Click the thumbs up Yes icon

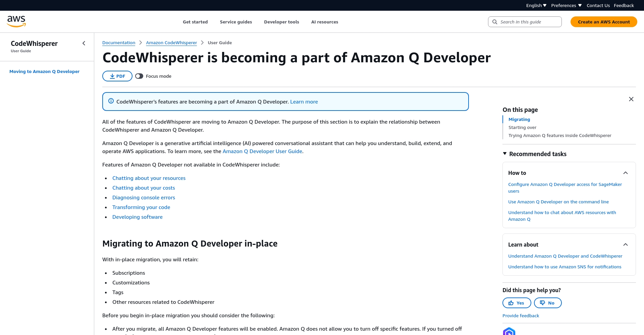click(x=512, y=303)
